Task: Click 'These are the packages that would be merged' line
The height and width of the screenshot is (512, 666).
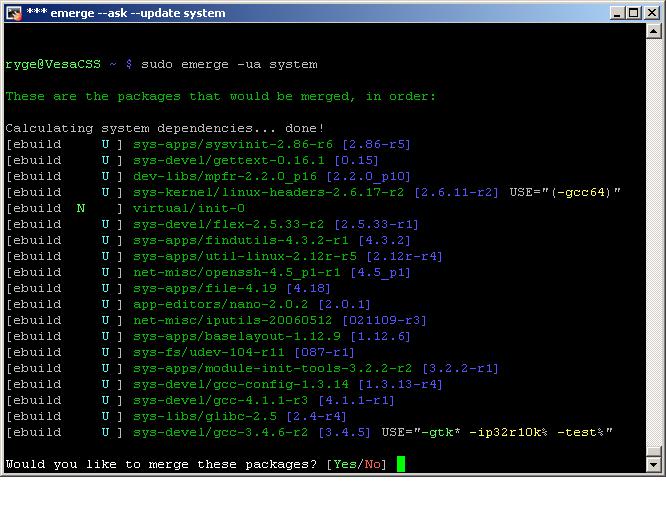Action: coord(220,96)
